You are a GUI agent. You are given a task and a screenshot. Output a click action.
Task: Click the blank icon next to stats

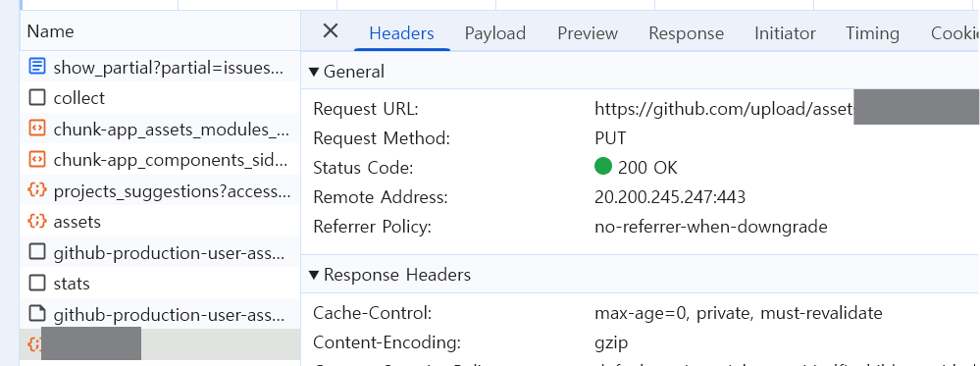tap(37, 284)
